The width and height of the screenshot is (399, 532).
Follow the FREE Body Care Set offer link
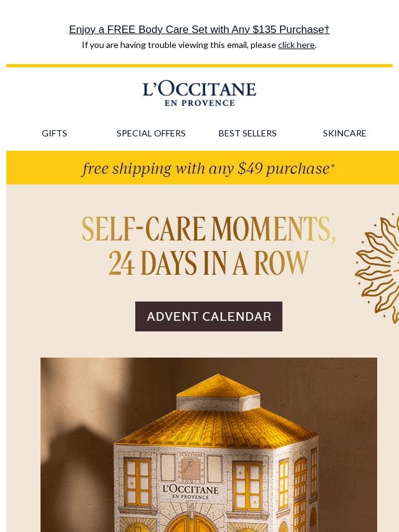point(199,29)
